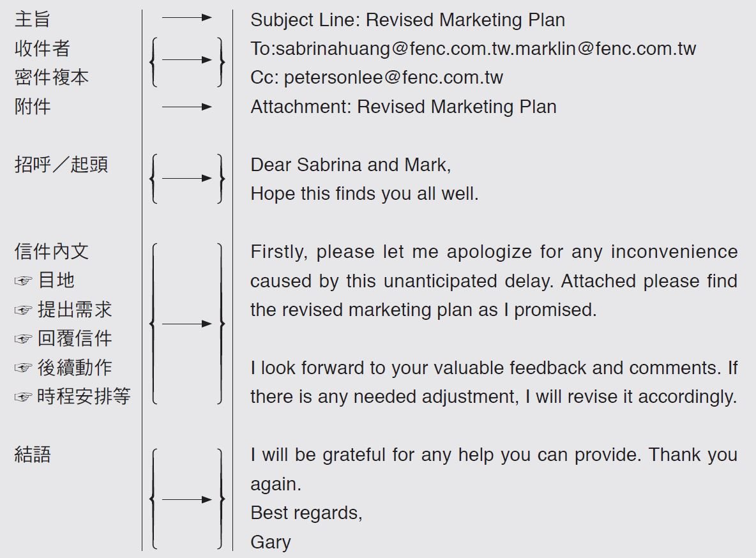
Task: Click the arrow next to 附件
Action: [186, 107]
